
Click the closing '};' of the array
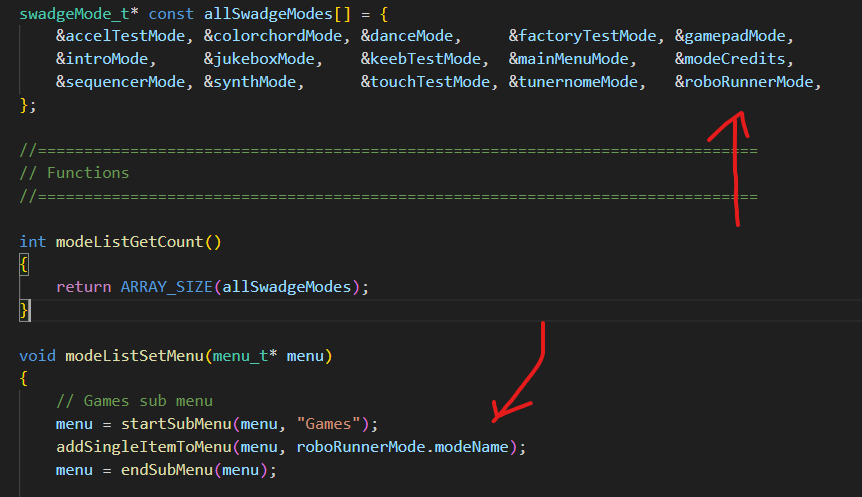(28, 105)
